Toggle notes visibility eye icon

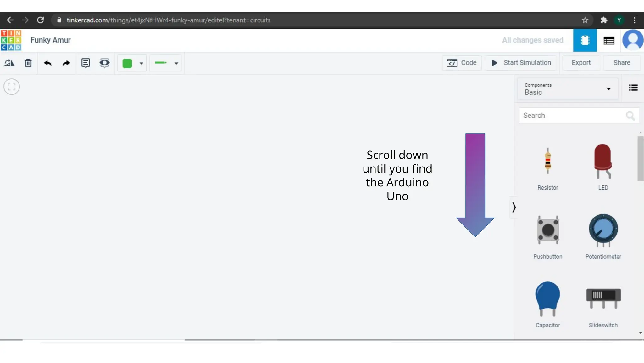(x=104, y=63)
